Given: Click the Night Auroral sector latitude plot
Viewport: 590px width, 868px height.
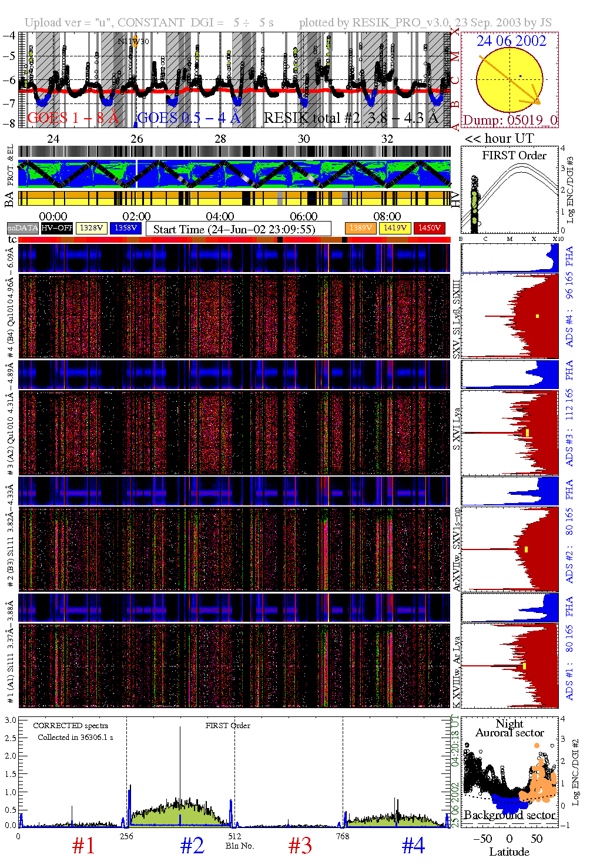Looking at the screenshot, I should click(x=509, y=771).
